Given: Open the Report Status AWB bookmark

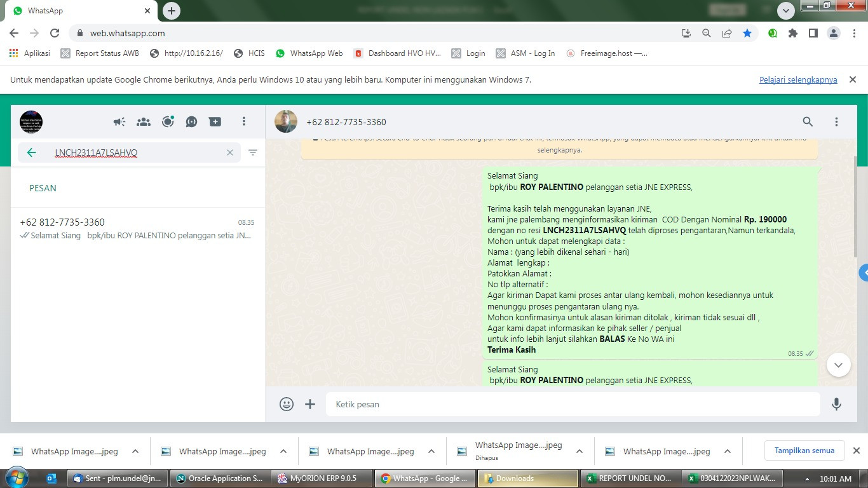Looking at the screenshot, I should (x=100, y=53).
